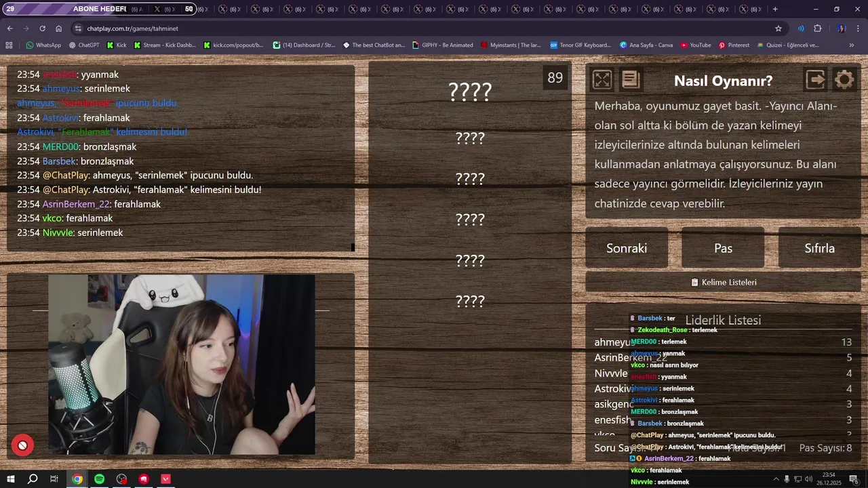
Task: Click the Liderlik Listesi heading
Action: coord(723,320)
